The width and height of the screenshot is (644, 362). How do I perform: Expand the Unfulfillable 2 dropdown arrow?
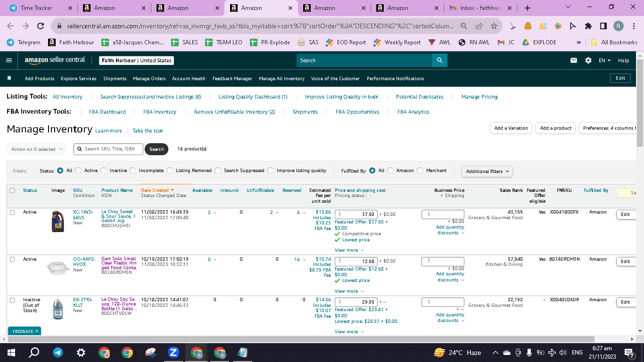point(277,213)
